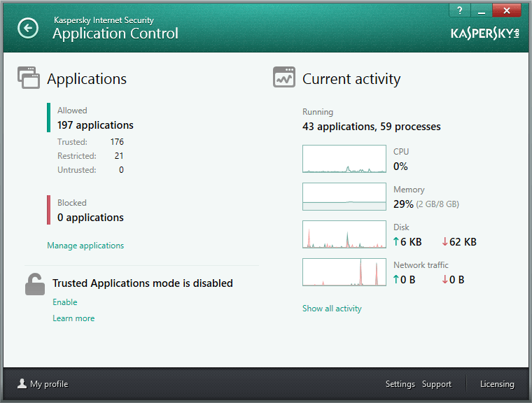Close the Kaspersky window
This screenshot has height=403, width=532.
(507, 10)
